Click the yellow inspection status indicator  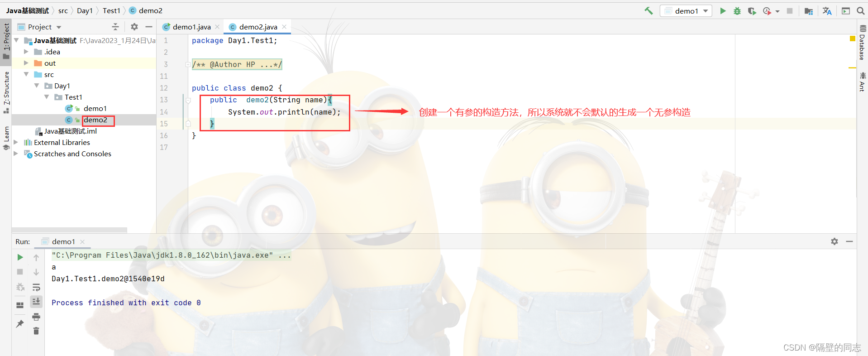[x=853, y=38]
